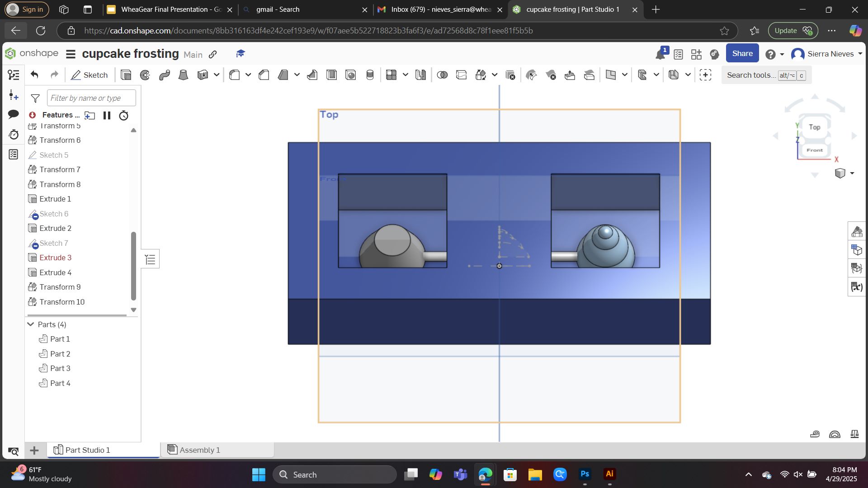The image size is (868, 488).
Task: Collapse the Parts (4) list
Action: 31,324
